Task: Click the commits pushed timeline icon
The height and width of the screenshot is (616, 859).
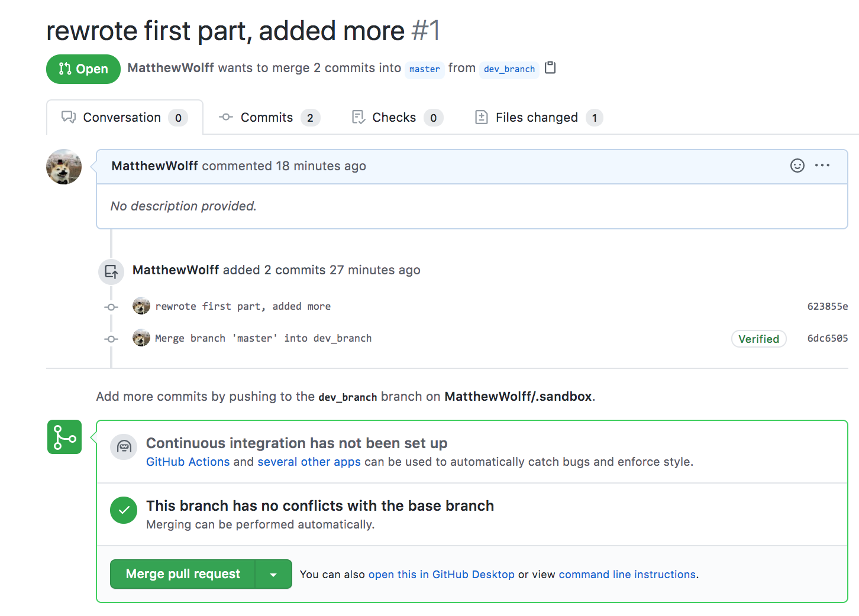Action: click(x=111, y=272)
